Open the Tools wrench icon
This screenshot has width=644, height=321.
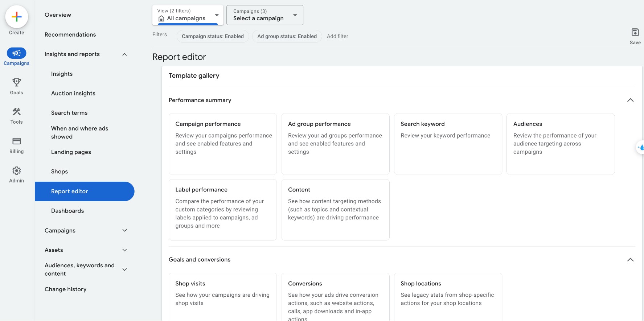(17, 112)
